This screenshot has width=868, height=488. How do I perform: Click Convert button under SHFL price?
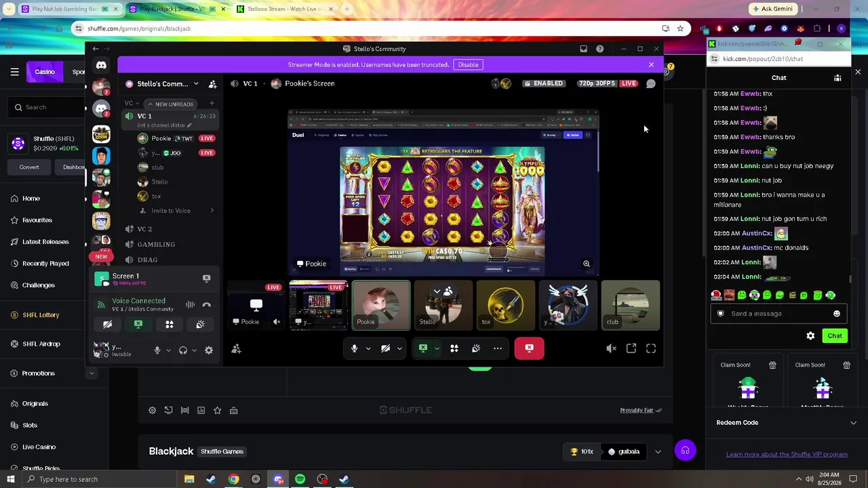(29, 167)
